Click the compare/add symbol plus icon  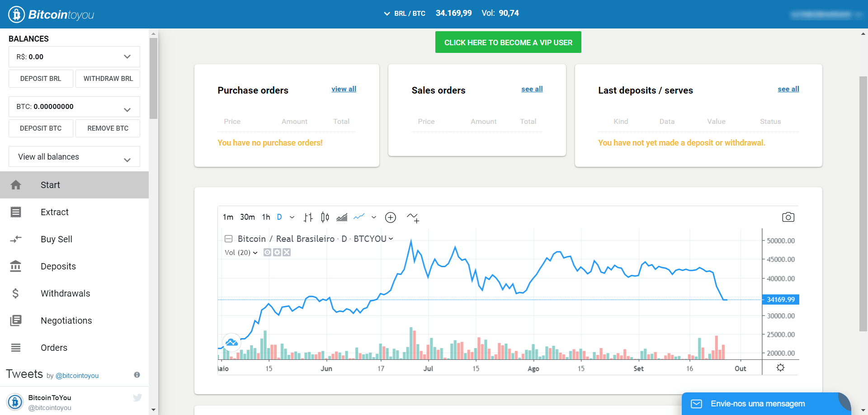(391, 217)
